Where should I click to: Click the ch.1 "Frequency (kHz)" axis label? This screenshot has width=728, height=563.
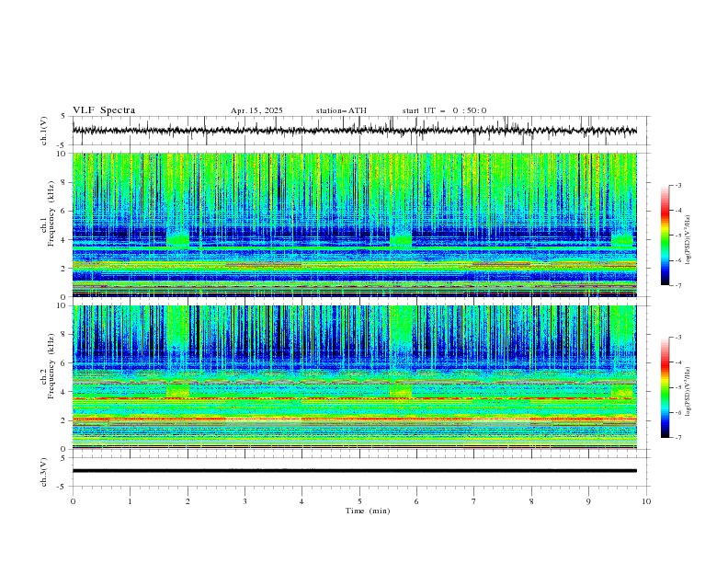(51, 214)
